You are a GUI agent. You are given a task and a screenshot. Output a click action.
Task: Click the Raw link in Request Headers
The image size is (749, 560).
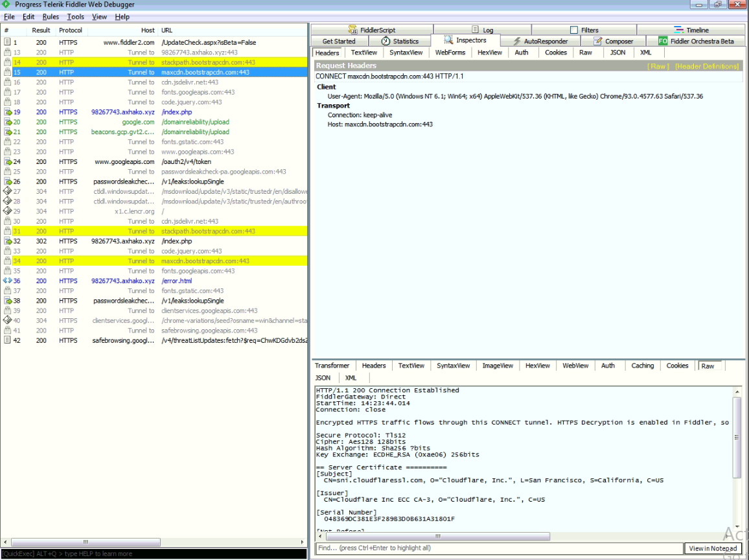click(658, 66)
